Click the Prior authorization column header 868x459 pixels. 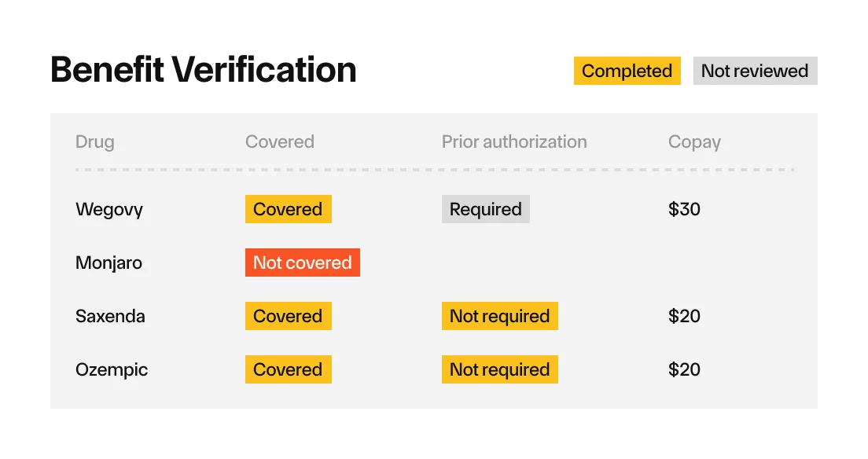click(513, 141)
